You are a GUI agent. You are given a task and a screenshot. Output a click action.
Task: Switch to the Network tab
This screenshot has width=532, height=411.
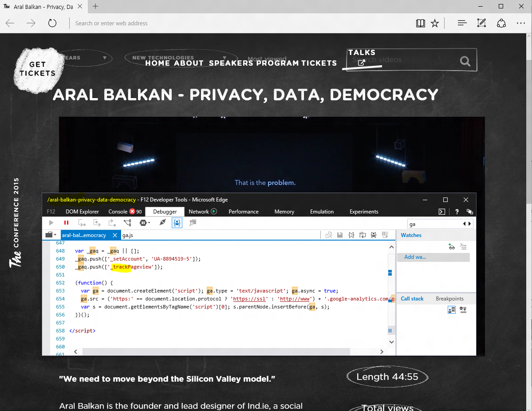pyautogui.click(x=202, y=211)
